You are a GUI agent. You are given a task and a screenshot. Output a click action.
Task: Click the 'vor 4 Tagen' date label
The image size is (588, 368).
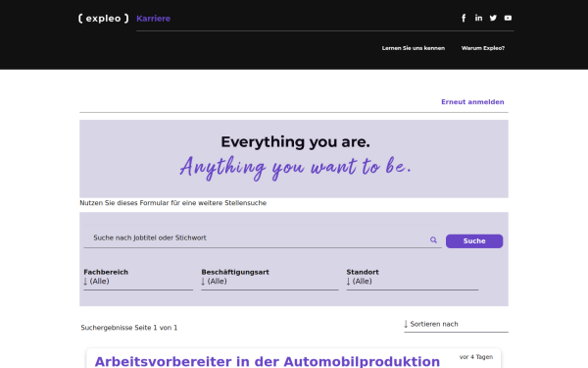[476, 357]
